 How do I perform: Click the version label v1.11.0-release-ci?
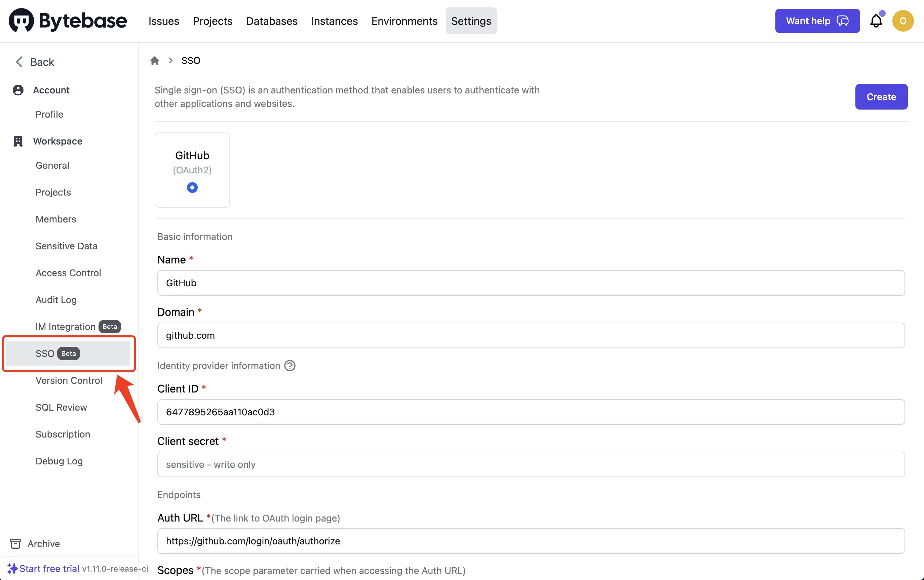click(x=115, y=569)
